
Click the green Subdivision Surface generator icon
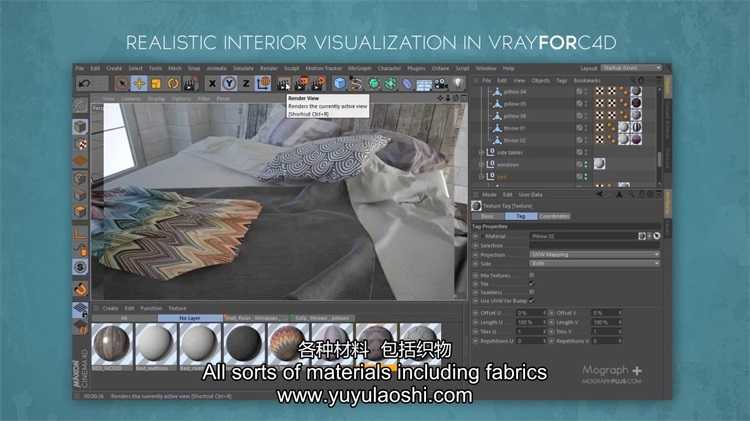[374, 84]
